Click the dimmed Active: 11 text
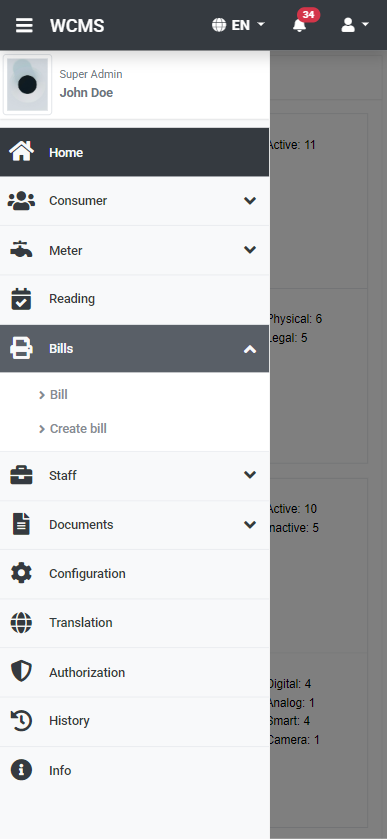This screenshot has height=839, width=387. tap(293, 144)
